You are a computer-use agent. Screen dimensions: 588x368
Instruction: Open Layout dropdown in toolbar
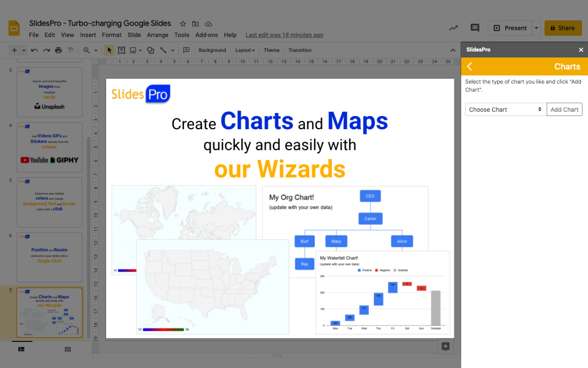[245, 50]
